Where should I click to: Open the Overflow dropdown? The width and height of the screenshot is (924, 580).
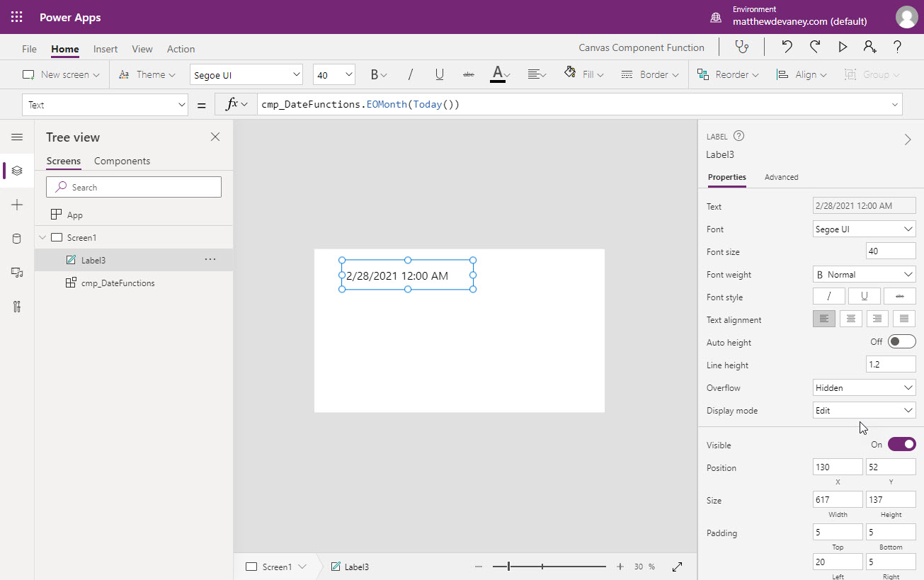click(864, 387)
